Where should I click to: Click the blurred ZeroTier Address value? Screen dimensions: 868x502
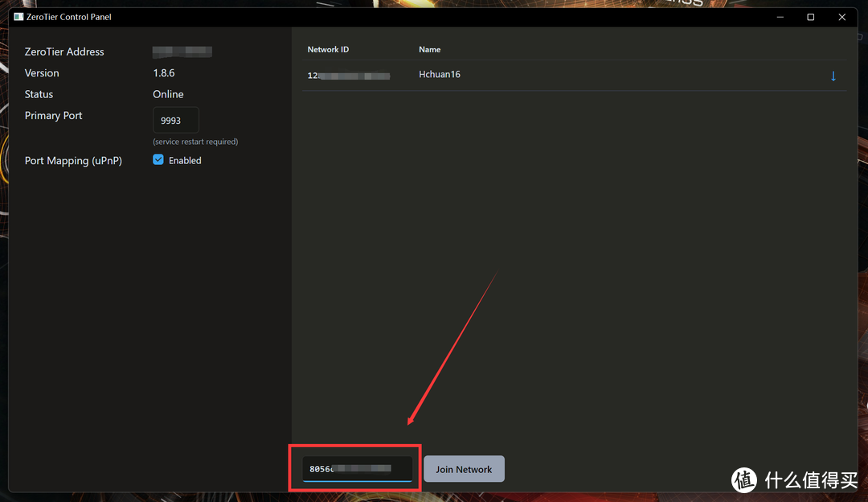click(x=182, y=51)
